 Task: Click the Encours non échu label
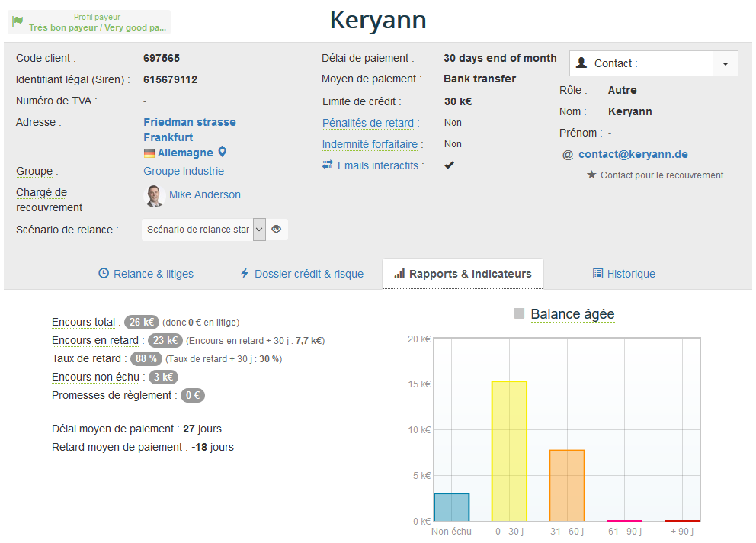(x=95, y=377)
